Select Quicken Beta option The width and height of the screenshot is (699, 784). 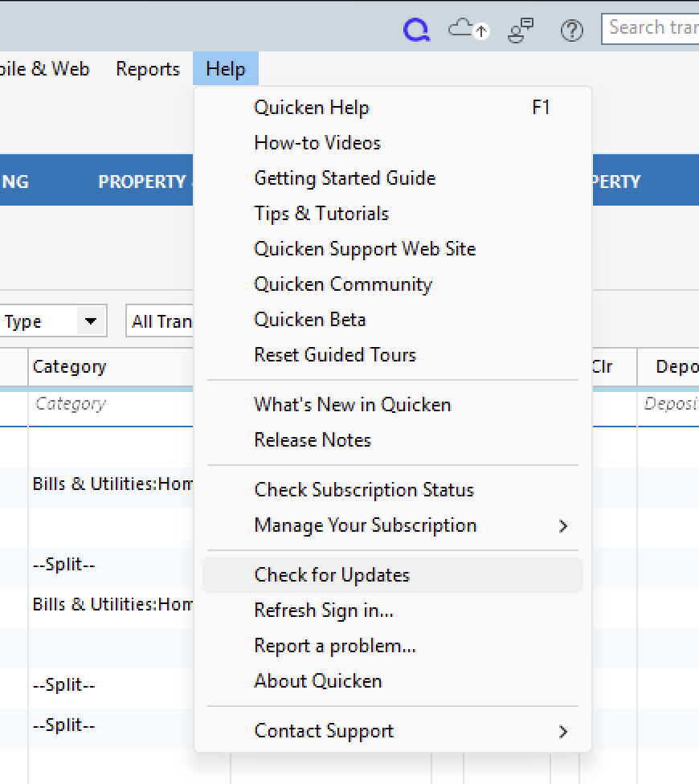point(393,320)
